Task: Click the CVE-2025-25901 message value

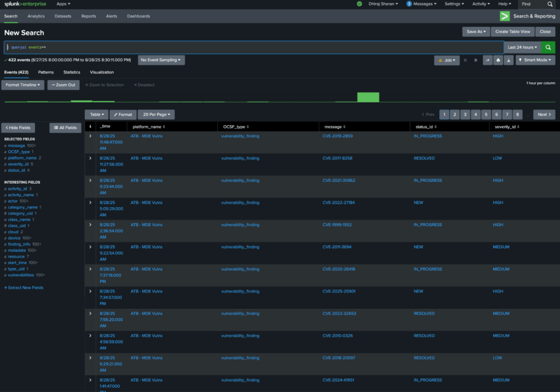Action: point(339,291)
